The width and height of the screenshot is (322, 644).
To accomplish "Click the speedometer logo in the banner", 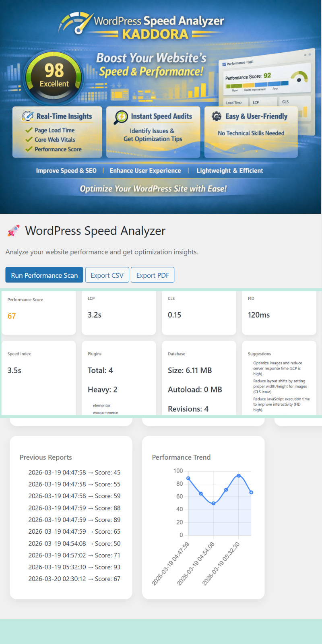I will coord(76,23).
